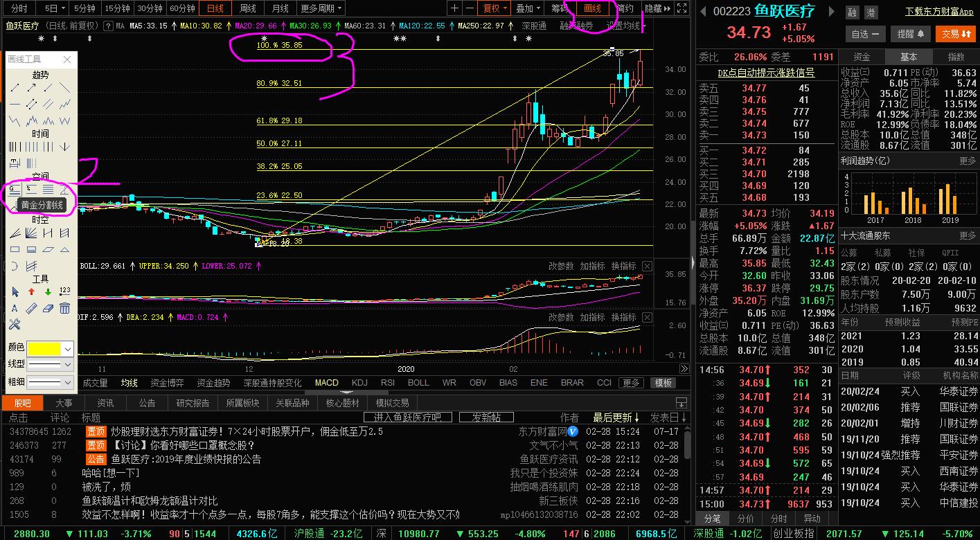Select the eraser tool in 画线工具 panel
This screenshot has height=540, width=980.
[x=47, y=307]
